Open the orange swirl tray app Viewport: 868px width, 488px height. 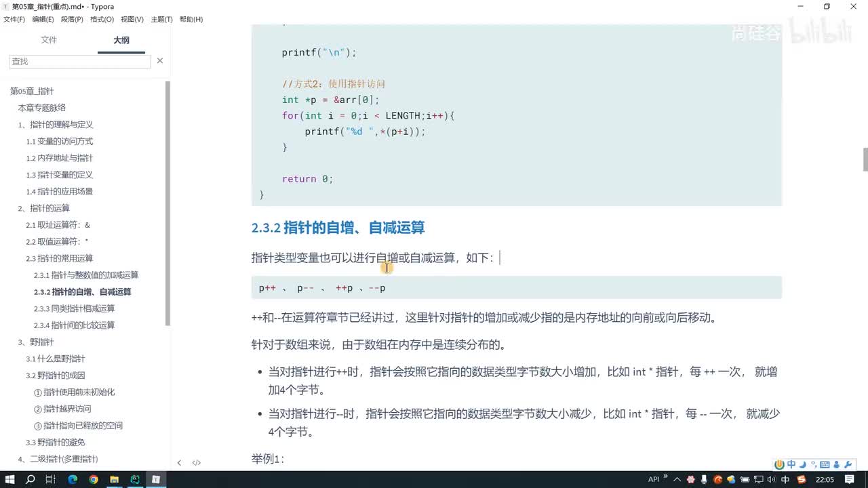[x=719, y=479]
